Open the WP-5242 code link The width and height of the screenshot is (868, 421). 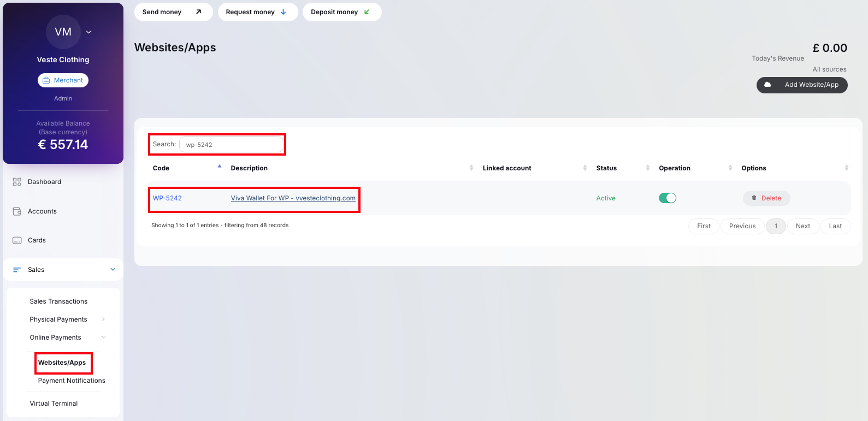167,198
